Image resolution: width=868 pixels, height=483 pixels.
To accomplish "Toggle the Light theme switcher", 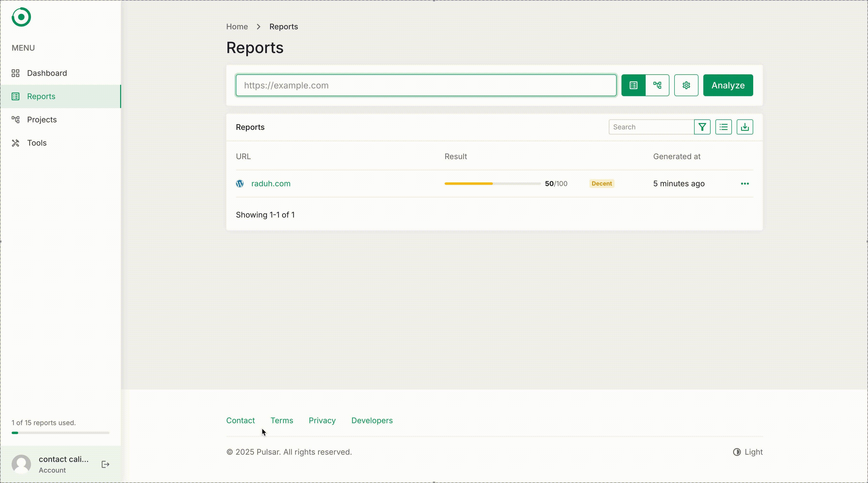I will pos(748,452).
